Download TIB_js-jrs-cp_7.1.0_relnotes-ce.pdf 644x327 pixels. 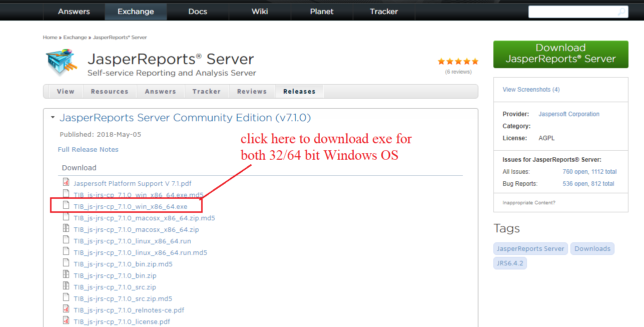[x=129, y=310]
